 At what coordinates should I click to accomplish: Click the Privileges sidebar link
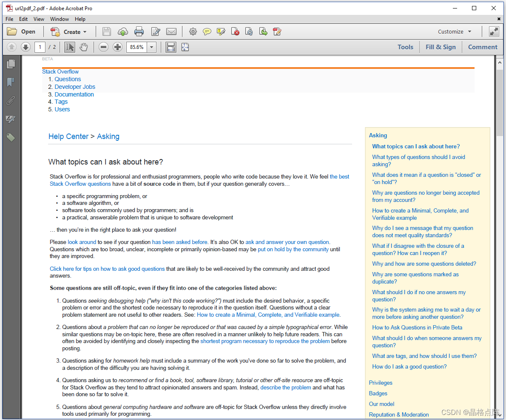coord(381,383)
